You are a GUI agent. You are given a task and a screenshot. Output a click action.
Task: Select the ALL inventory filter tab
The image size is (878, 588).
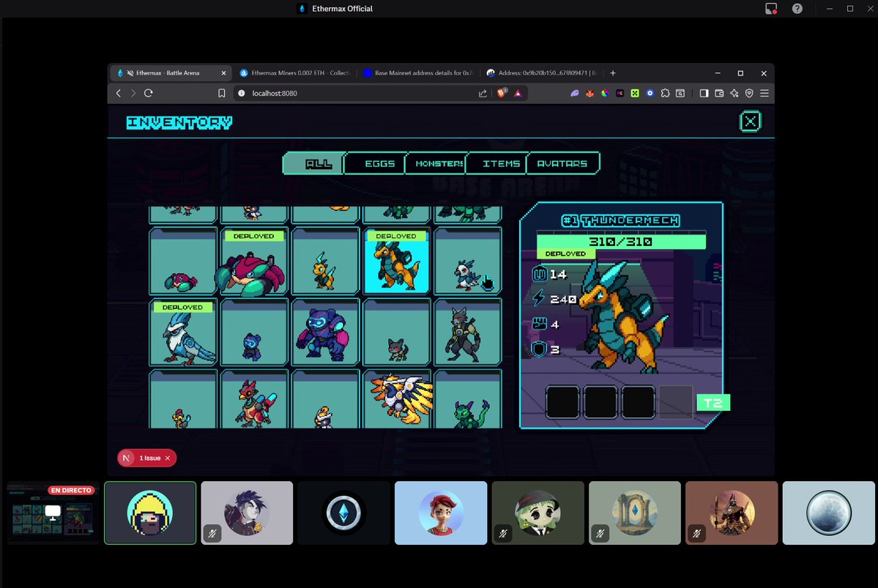(x=314, y=163)
